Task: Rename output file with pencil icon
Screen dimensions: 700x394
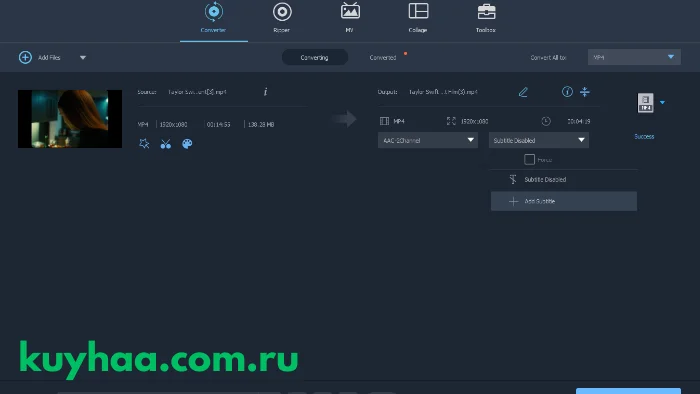Action: tap(523, 92)
